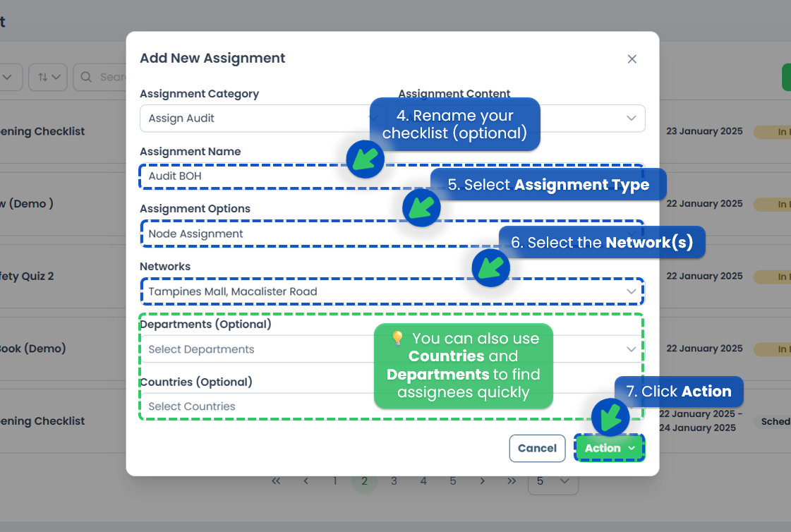Screen dimensions: 791x532
Task: Click the search field in background page
Action: click(x=101, y=77)
